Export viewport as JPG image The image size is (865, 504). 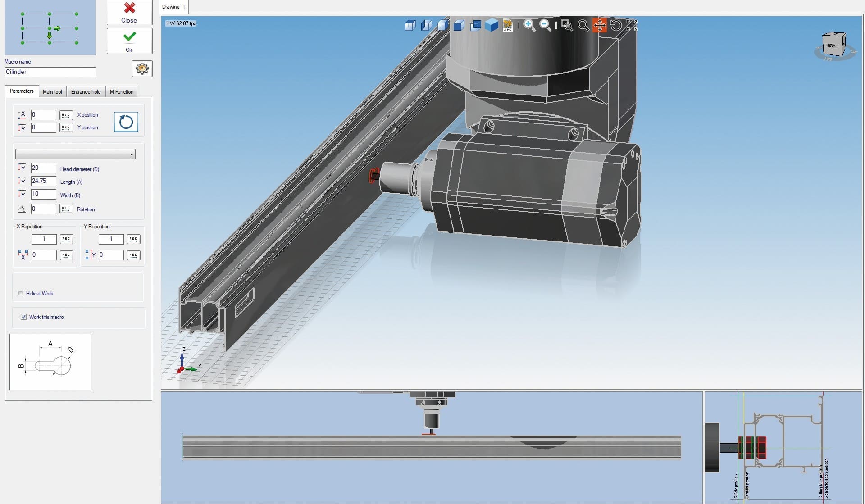point(508,25)
